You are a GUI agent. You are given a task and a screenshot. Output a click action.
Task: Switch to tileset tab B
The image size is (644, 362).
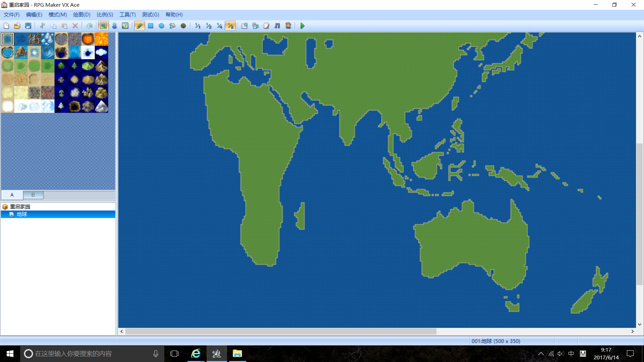click(x=33, y=195)
